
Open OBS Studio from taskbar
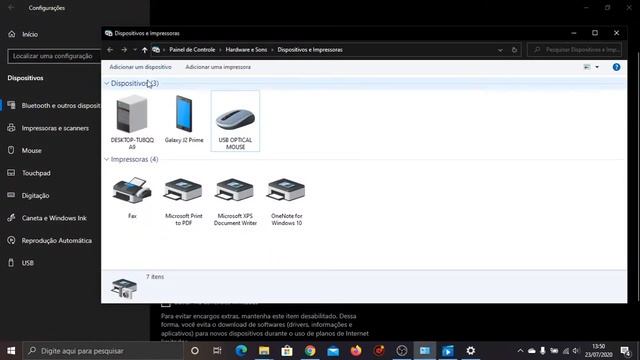point(402,351)
